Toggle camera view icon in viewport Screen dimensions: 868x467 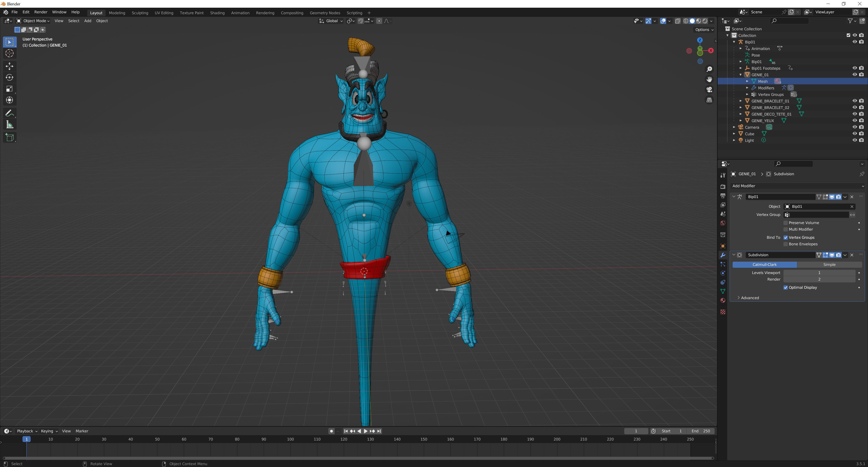709,90
